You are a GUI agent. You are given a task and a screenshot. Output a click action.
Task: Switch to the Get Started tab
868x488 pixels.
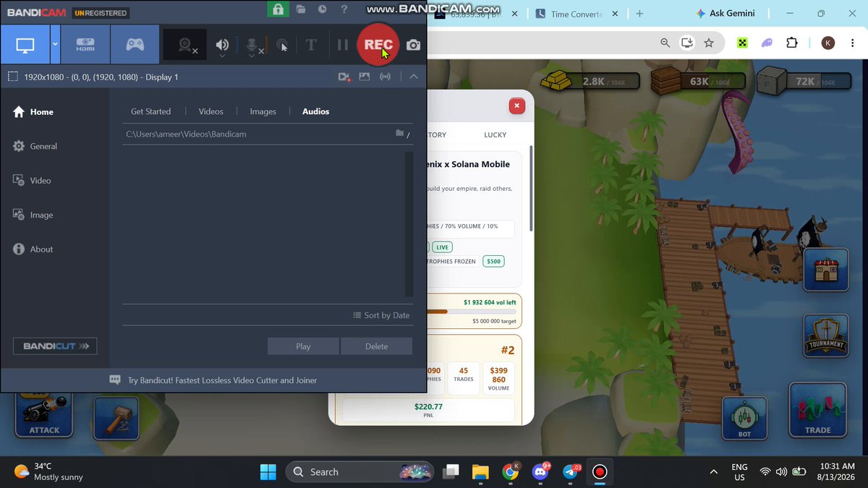coord(151,111)
